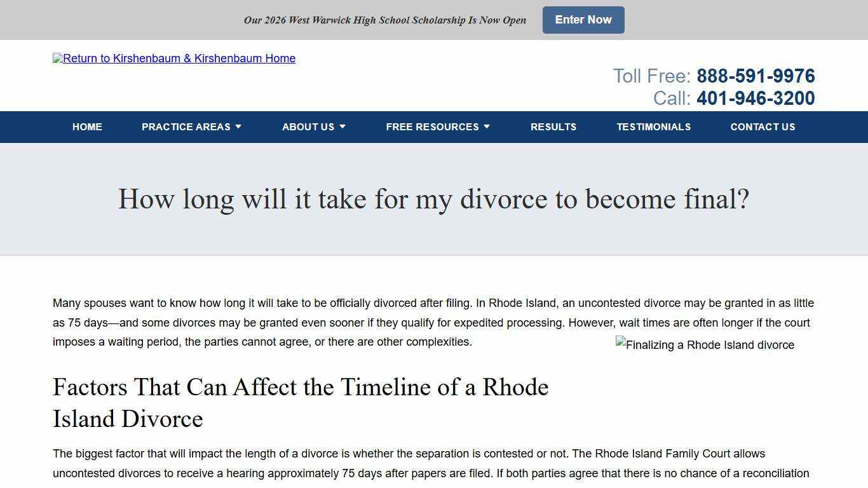Click the broken home logo image icon
This screenshot has width=868, height=488.
[57, 58]
